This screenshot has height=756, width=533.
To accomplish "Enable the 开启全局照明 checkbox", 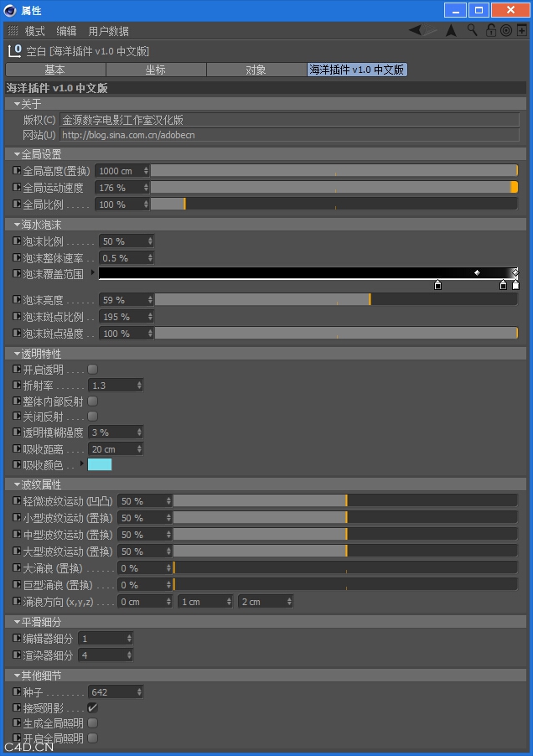I will [92, 738].
